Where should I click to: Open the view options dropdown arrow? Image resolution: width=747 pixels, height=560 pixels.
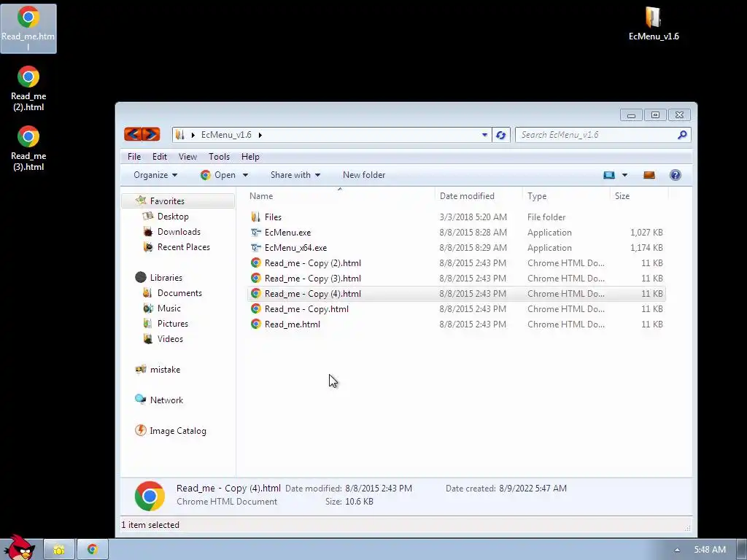pos(624,175)
